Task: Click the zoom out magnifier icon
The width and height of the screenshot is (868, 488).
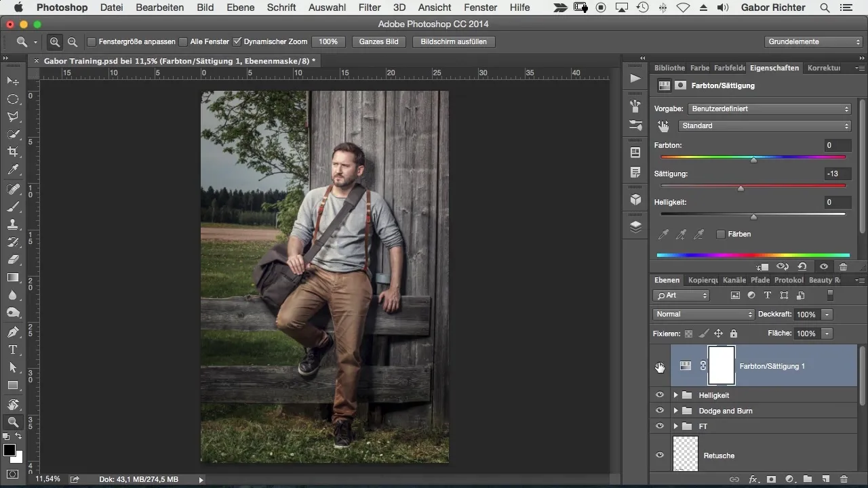Action: [x=73, y=42]
